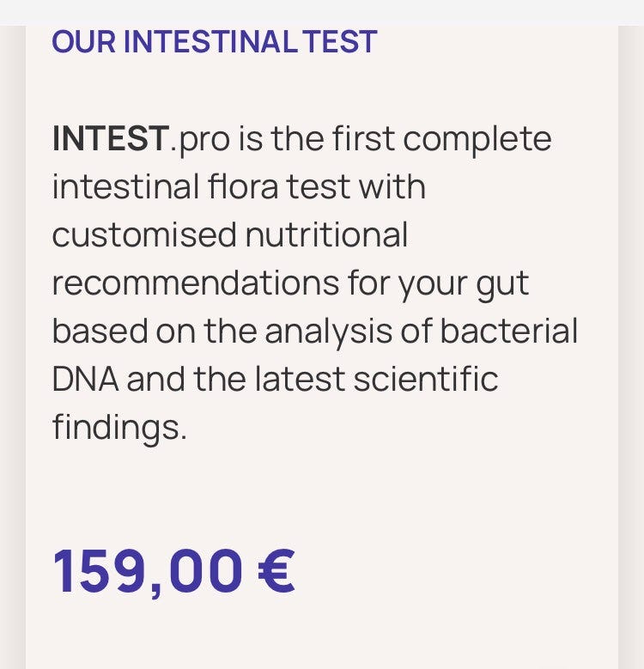The height and width of the screenshot is (669, 644).
Task: Click empty card area below price
Action: tap(322, 637)
